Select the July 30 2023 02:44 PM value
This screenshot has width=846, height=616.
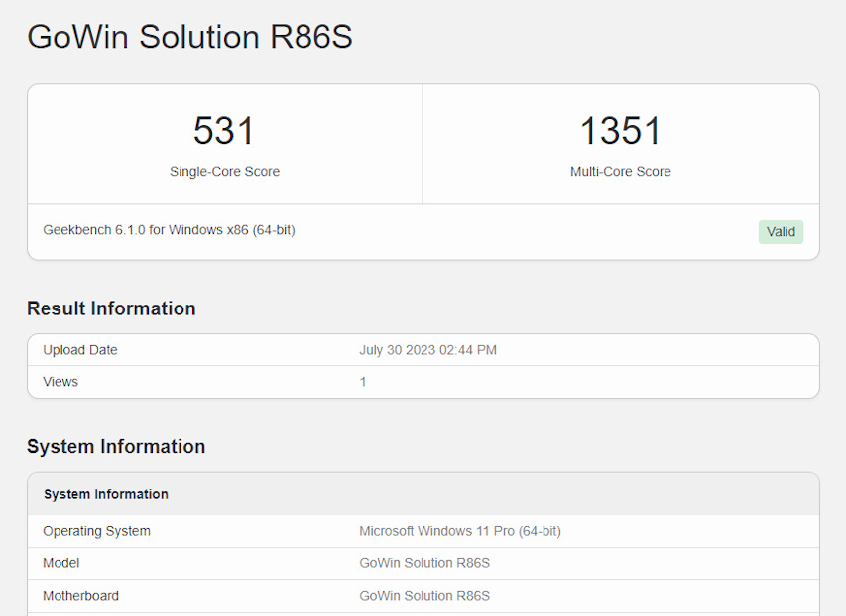point(427,350)
